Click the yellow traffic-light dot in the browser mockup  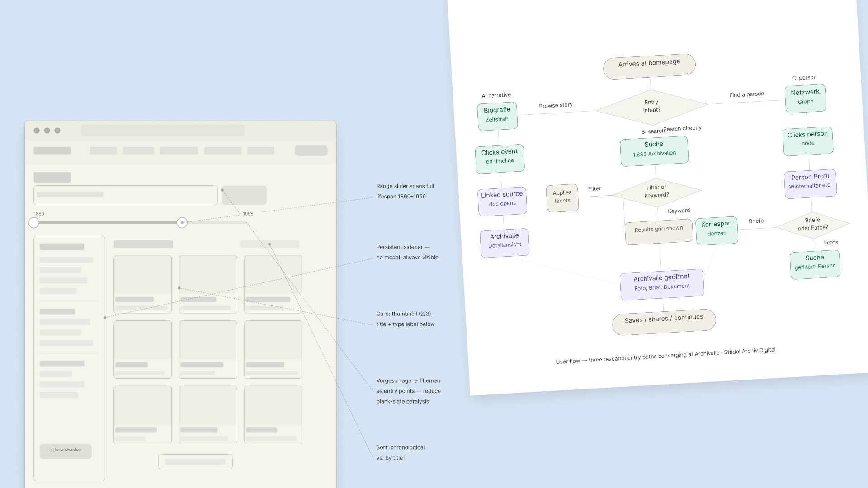(47, 131)
